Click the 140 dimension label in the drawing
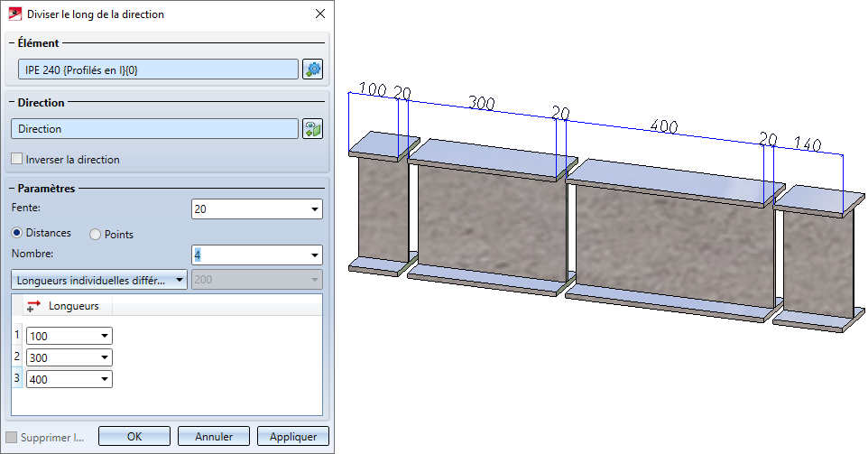868x454 pixels. pos(808,144)
